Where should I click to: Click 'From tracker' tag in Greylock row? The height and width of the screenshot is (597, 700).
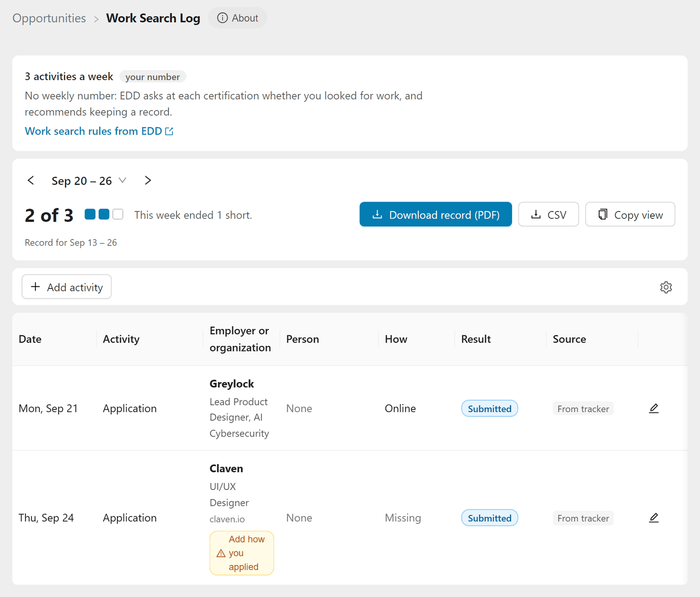click(583, 408)
